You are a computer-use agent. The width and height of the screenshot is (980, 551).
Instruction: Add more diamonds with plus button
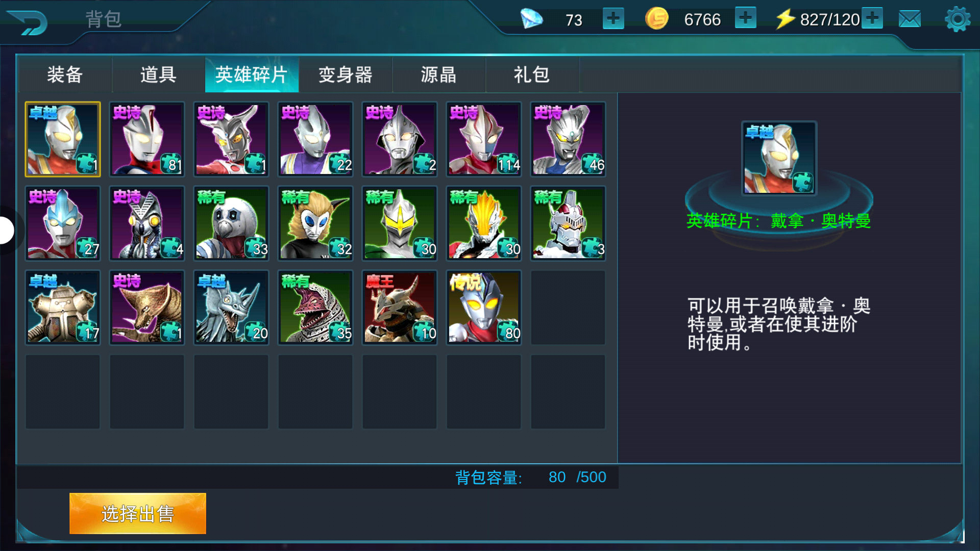tap(613, 19)
